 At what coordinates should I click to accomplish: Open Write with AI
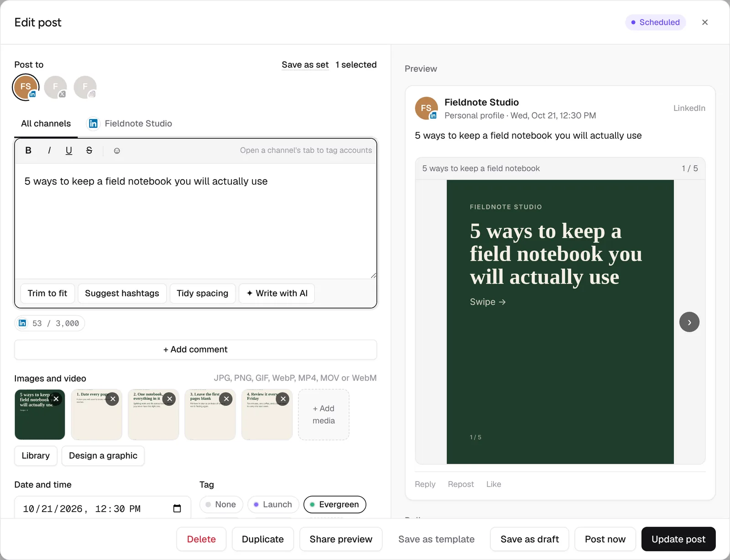pyautogui.click(x=277, y=293)
